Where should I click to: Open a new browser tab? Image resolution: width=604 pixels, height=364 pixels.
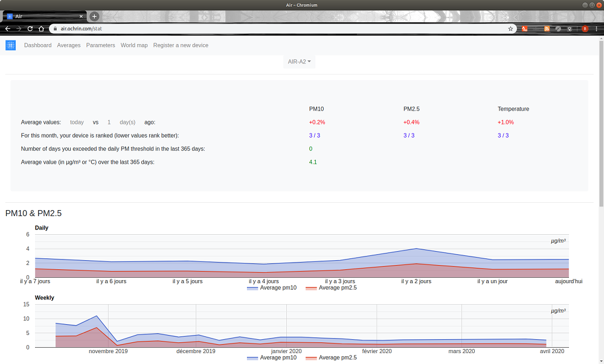[94, 16]
